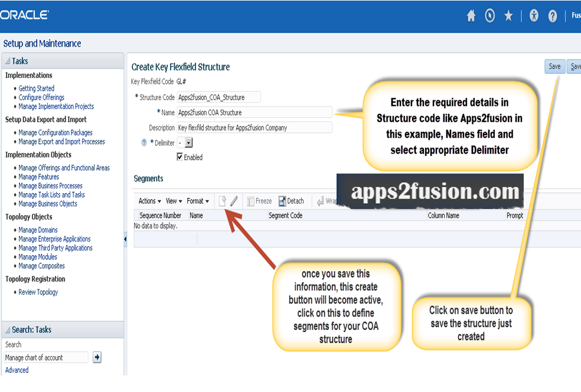Viewport: 581px width, 392px height.
Task: Open Getting Started link
Action: coord(37,88)
